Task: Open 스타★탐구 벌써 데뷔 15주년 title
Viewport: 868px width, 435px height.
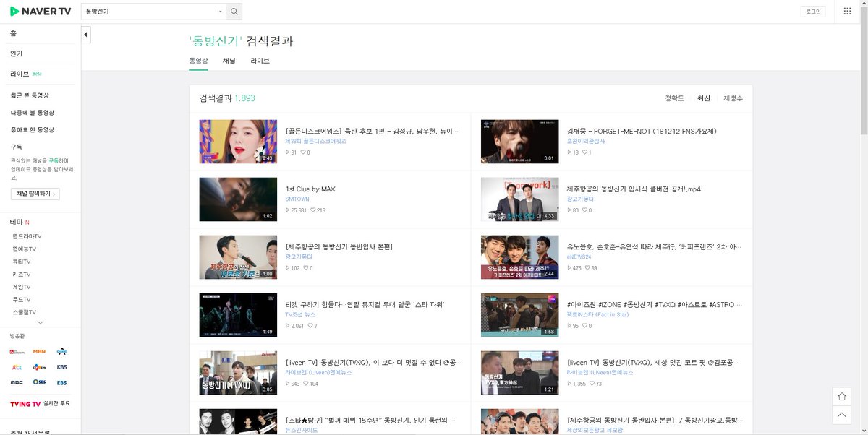Action: tap(371, 420)
